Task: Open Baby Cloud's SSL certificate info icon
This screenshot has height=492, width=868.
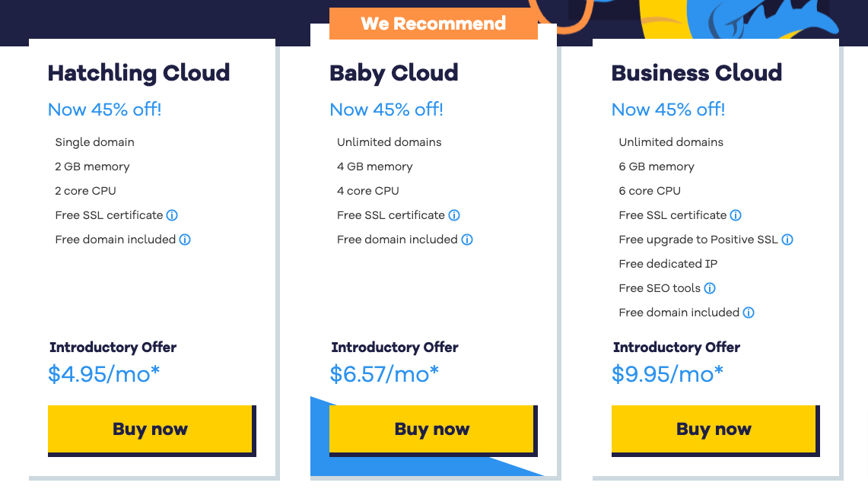Action: (454, 215)
